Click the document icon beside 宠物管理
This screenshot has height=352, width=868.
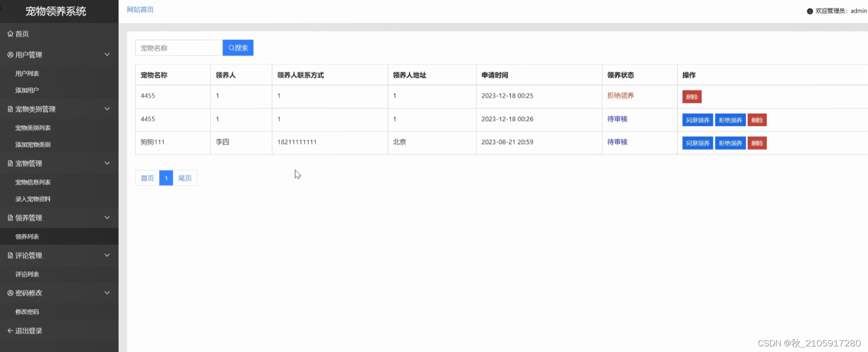tap(10, 163)
